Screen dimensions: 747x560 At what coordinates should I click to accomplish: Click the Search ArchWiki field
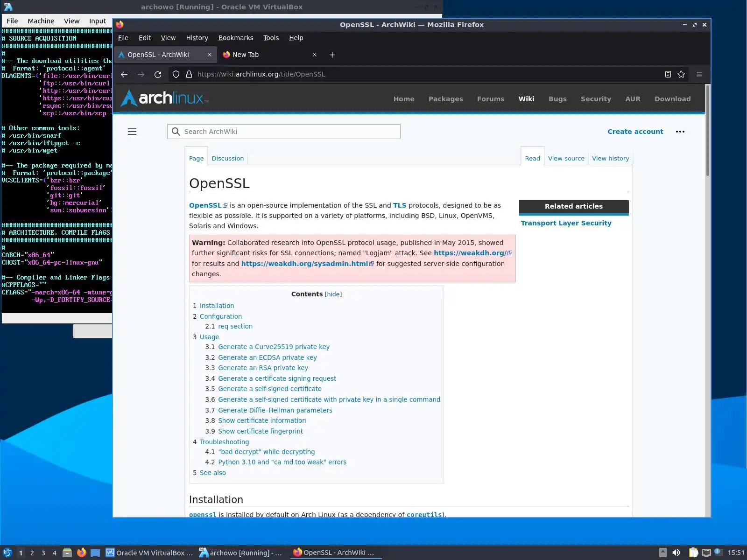(284, 132)
